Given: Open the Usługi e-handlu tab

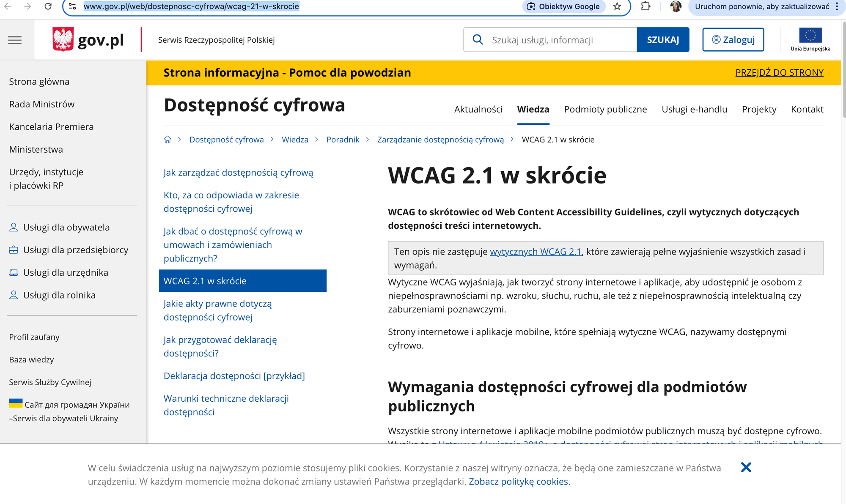Looking at the screenshot, I should pyautogui.click(x=694, y=109).
